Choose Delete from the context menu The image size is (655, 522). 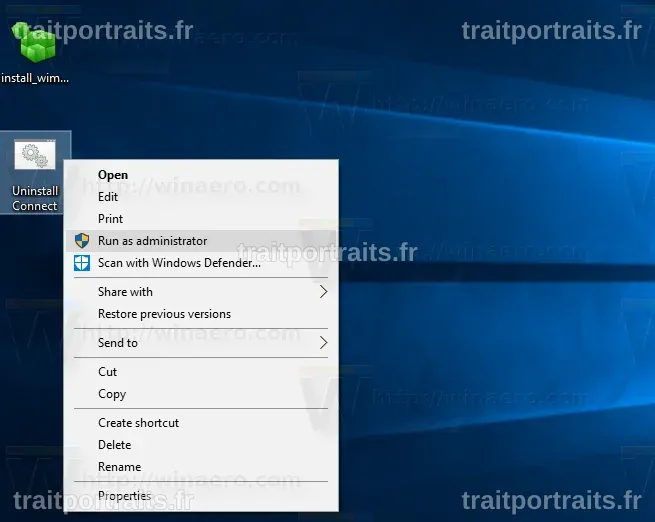click(202, 445)
